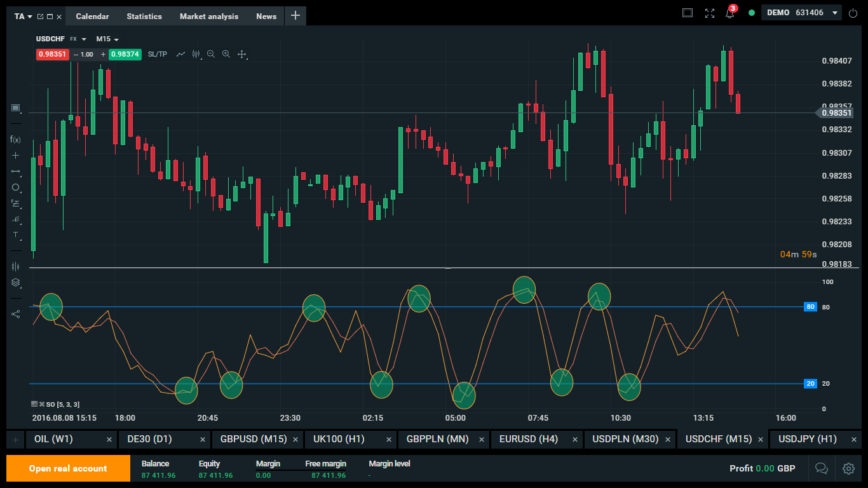Select the ellipse drawing tool
Screen dimensions: 868x488
(x=16, y=187)
